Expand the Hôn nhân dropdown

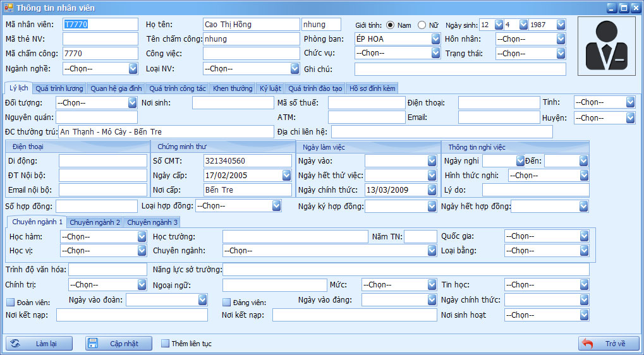[561, 39]
